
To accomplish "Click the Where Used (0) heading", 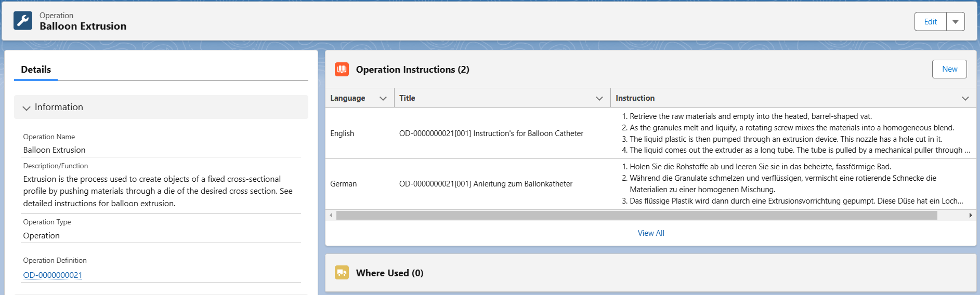I will (389, 273).
